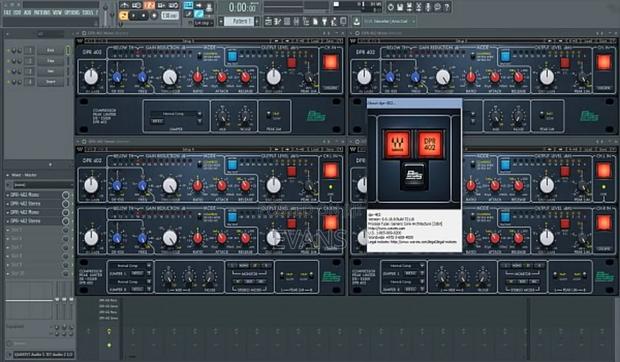
Task: Toggle the loop recording icon
Action: [x=174, y=6]
